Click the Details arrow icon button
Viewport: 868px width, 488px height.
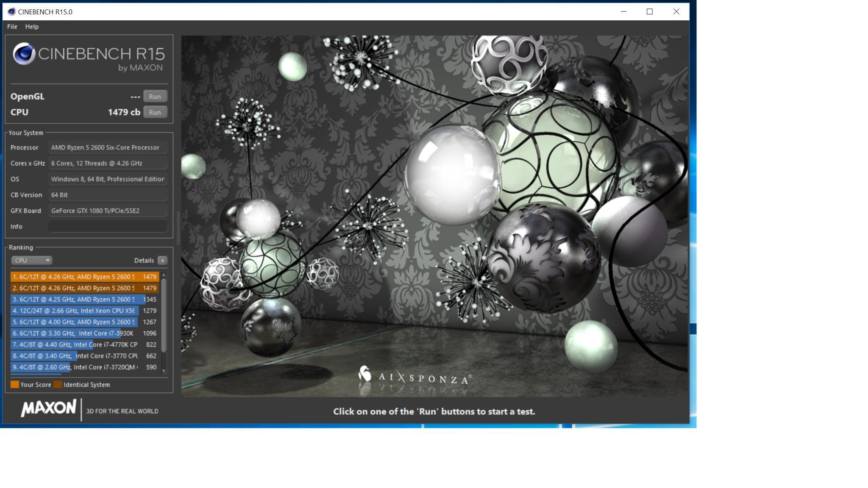click(x=162, y=261)
